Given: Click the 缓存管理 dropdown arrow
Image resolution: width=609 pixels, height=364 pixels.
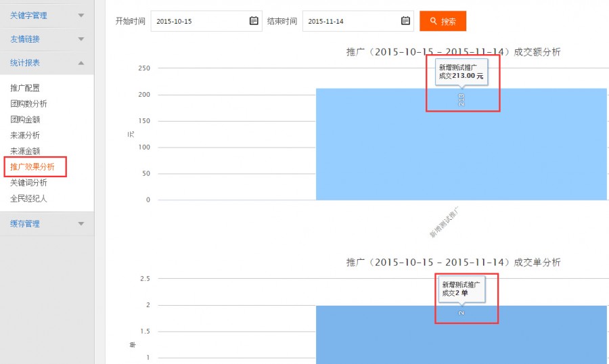Looking at the screenshot, I should tap(81, 224).
